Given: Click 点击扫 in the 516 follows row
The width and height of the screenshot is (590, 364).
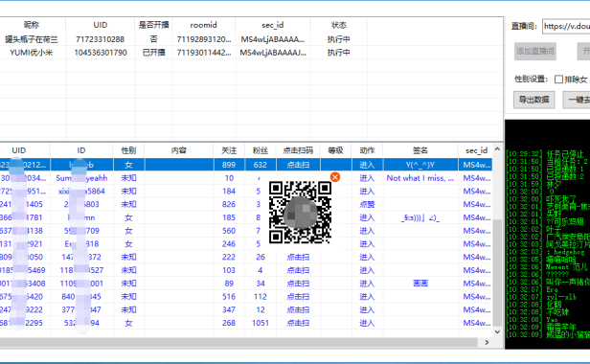Looking at the screenshot, I should 298,297.
